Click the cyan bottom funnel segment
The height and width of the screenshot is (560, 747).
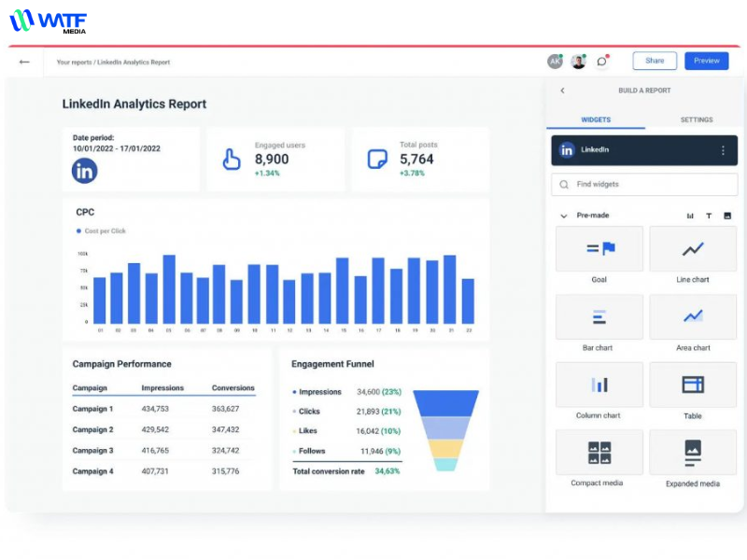pos(446,465)
